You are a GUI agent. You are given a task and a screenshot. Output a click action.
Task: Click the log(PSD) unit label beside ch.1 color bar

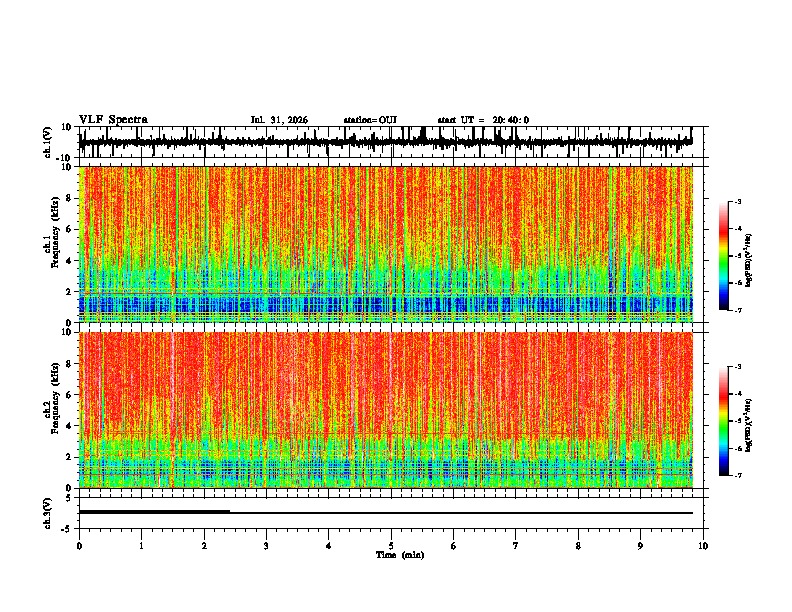pyautogui.click(x=749, y=260)
